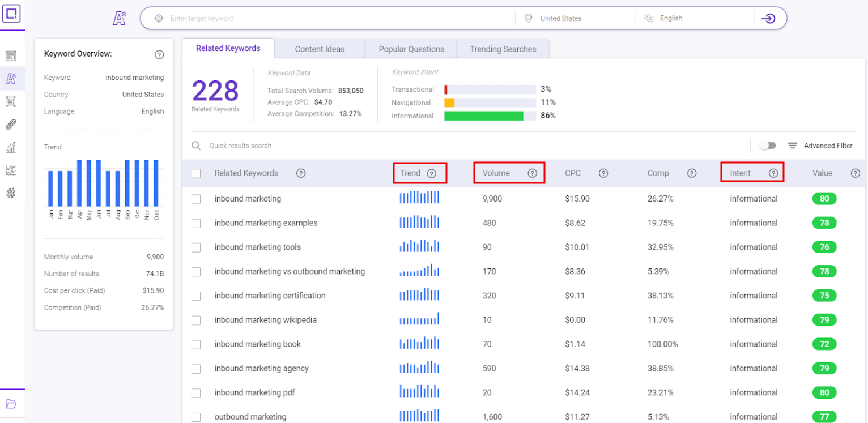Click the help icon next to Related Keywords header
This screenshot has width=868, height=423.
pyautogui.click(x=301, y=173)
